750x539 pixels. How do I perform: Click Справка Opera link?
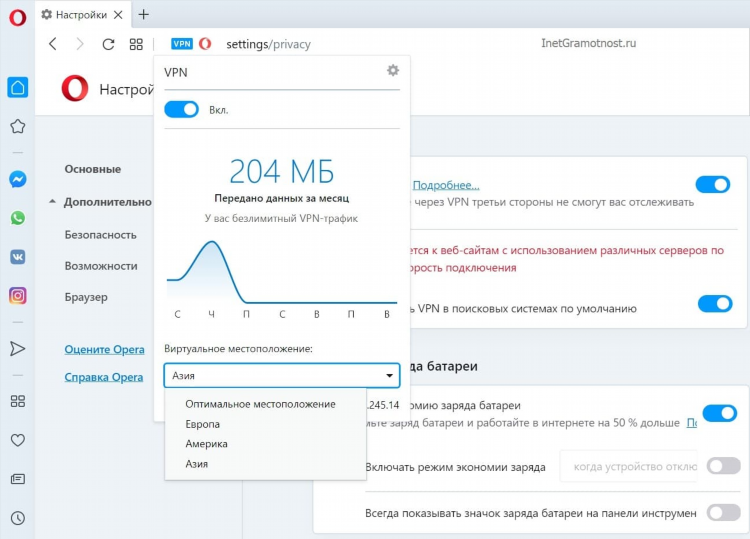(x=104, y=377)
